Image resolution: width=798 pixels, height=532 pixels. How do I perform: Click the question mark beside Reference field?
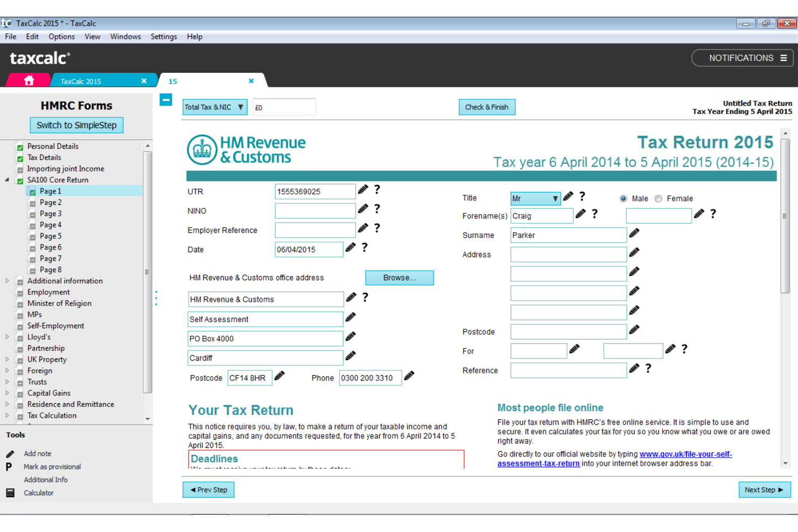tap(648, 368)
